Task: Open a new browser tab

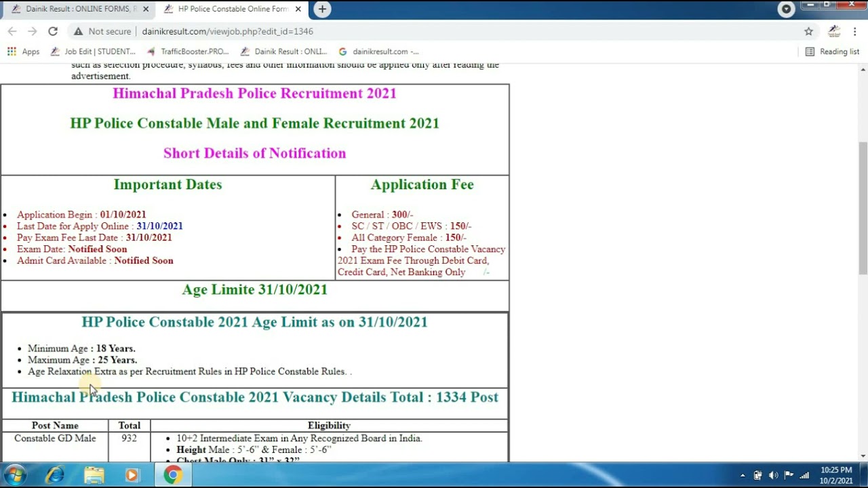Action: coord(322,9)
